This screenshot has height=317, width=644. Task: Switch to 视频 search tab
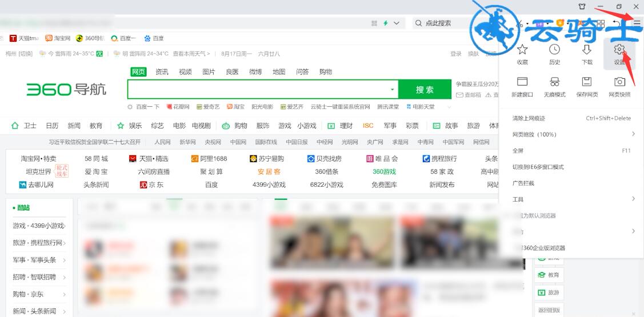[185, 72]
